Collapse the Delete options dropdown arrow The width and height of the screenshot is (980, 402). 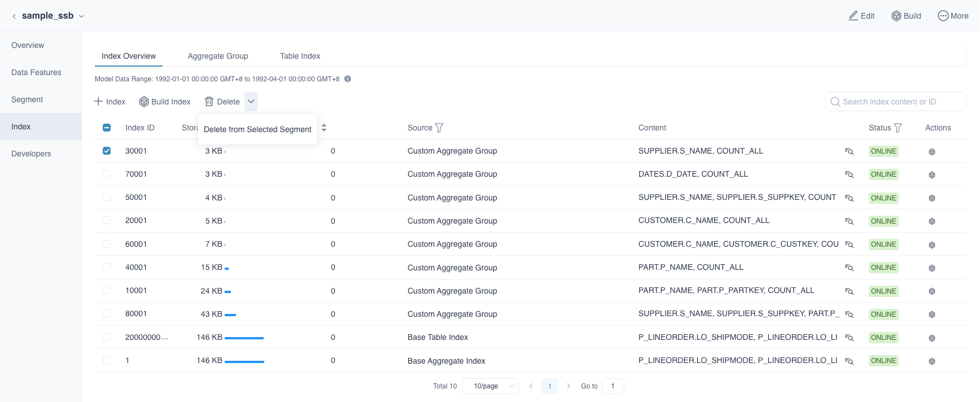tap(251, 102)
